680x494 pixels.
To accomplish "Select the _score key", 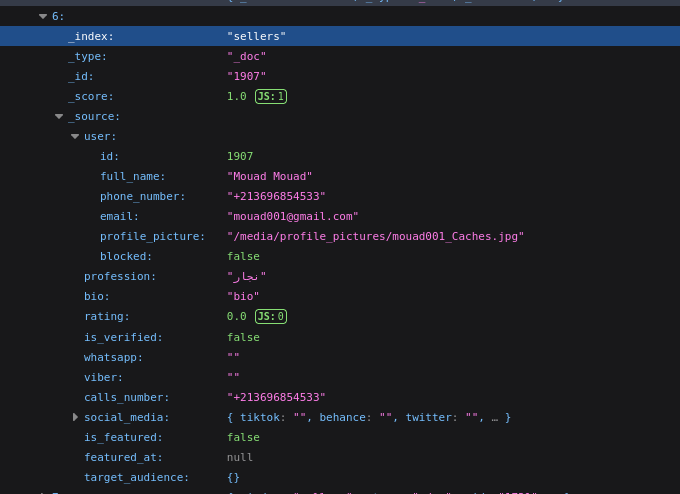I will pos(91,96).
